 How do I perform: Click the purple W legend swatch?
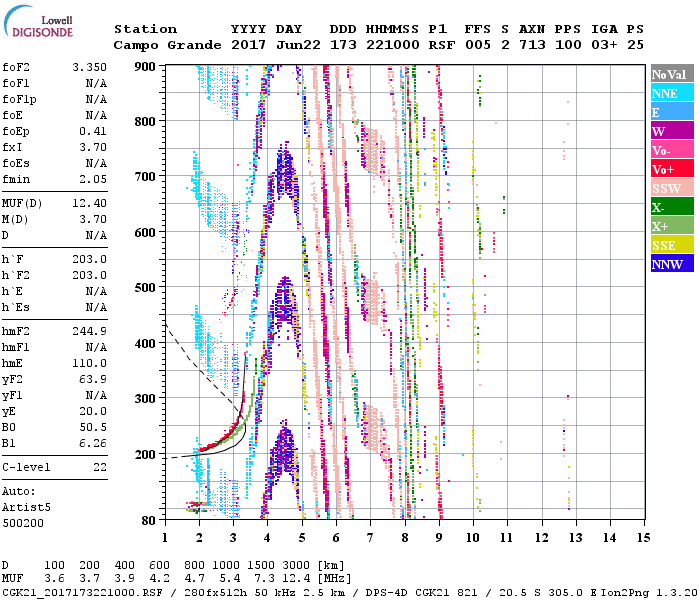[x=671, y=132]
